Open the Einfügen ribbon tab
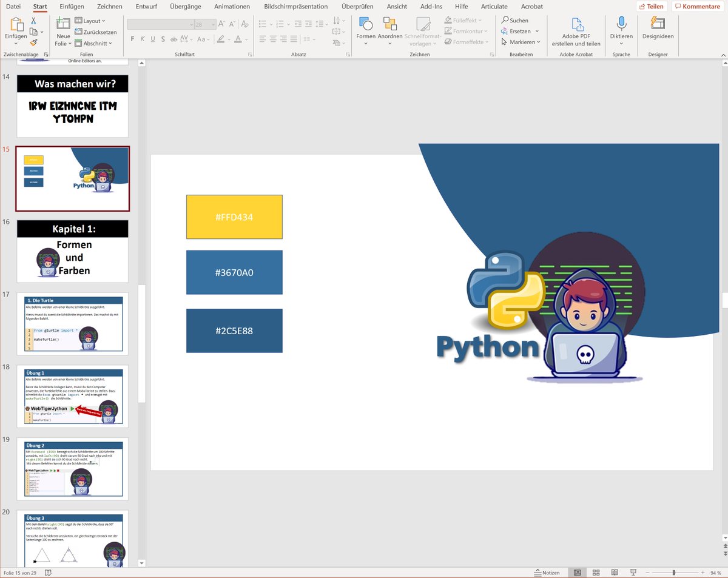 (x=72, y=7)
